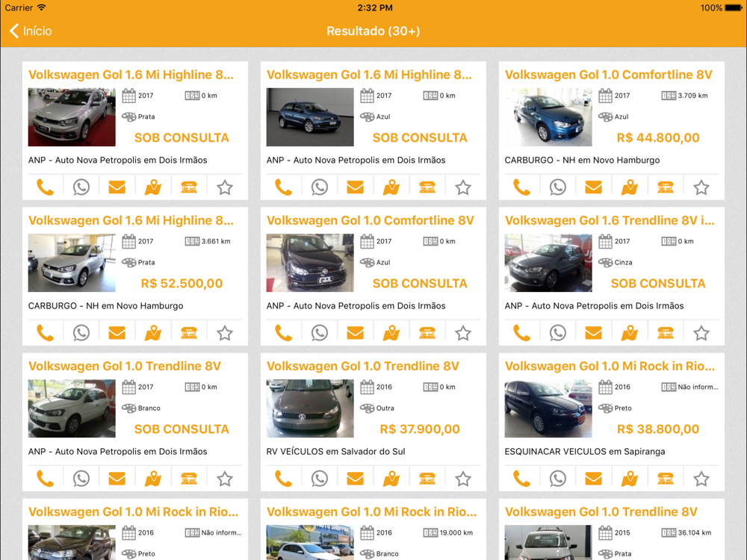The width and height of the screenshot is (747, 560).
Task: Email RV VEÍCULOS about the Trendline
Action: coord(355,479)
